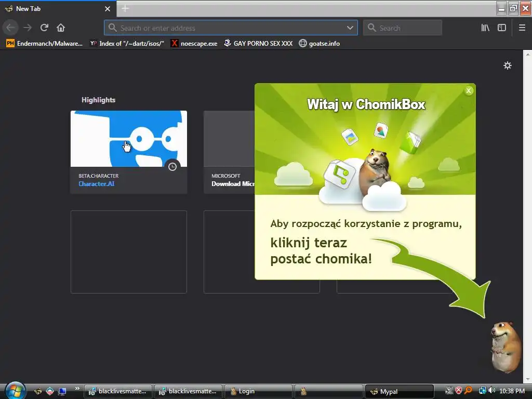The height and width of the screenshot is (399, 532).
Task: Open the Microsoft Download highlight card
Action: [229, 152]
